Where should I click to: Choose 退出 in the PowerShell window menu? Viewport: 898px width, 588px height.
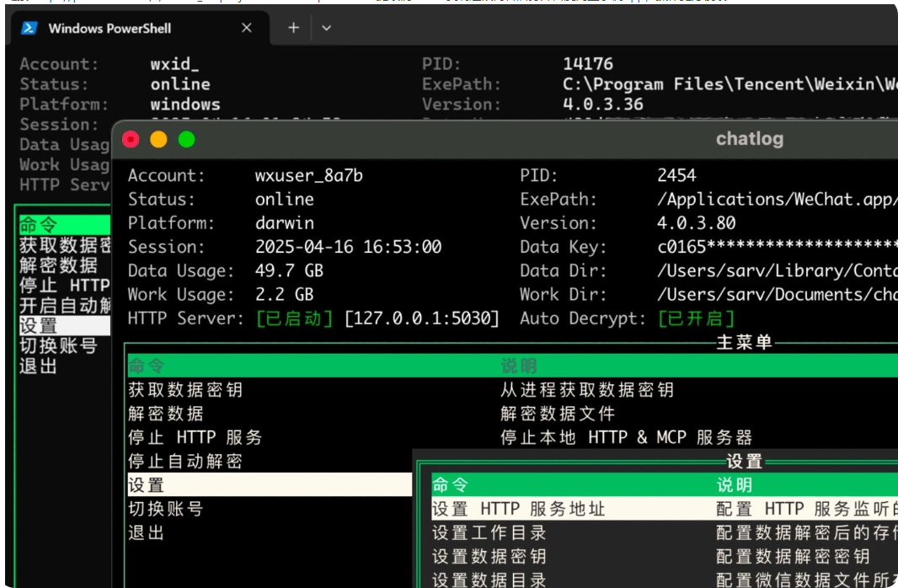pyautogui.click(x=39, y=366)
